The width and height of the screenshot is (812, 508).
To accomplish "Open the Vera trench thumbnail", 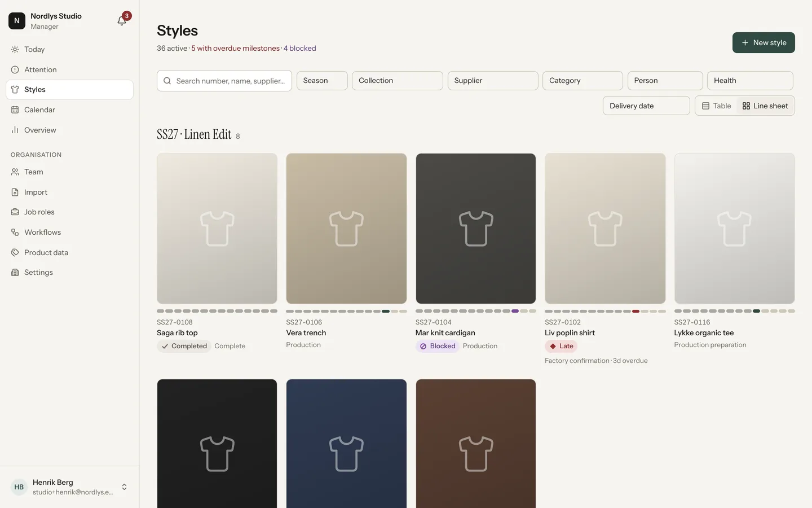I will [x=346, y=229].
